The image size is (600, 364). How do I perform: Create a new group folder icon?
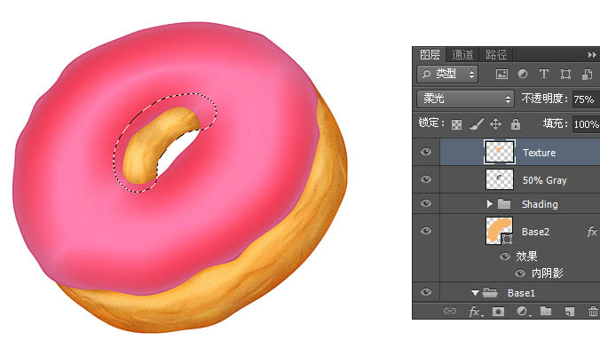coord(546,311)
